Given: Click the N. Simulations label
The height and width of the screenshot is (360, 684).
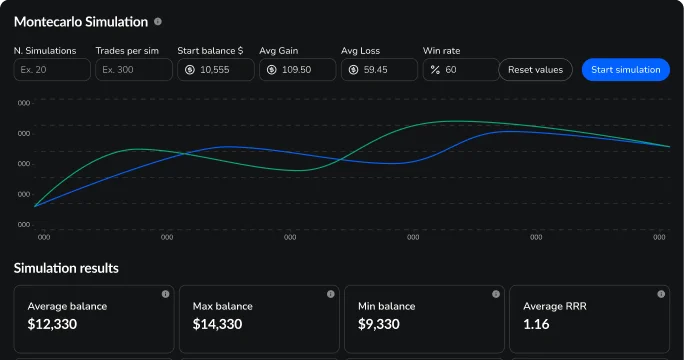Looking at the screenshot, I should click(45, 51).
